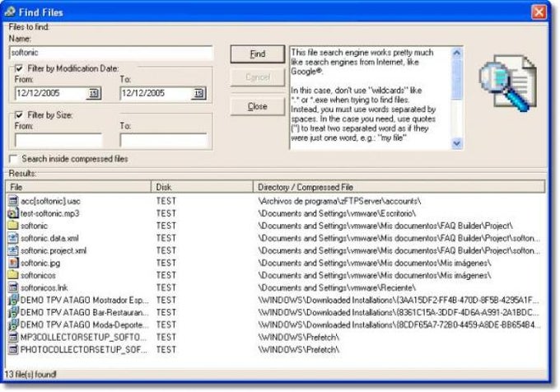Click help text scroll up arrow
The height and width of the screenshot is (392, 560).
click(x=457, y=54)
